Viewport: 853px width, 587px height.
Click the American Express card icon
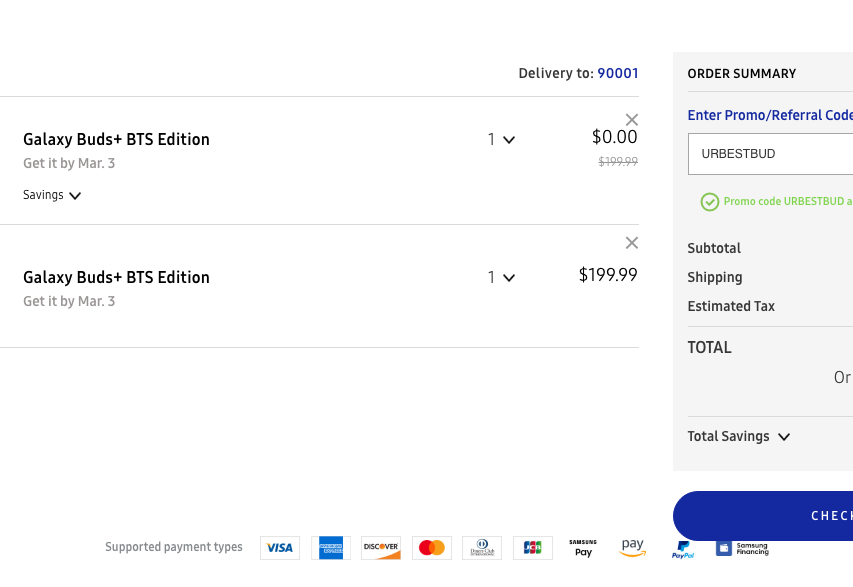click(330, 548)
